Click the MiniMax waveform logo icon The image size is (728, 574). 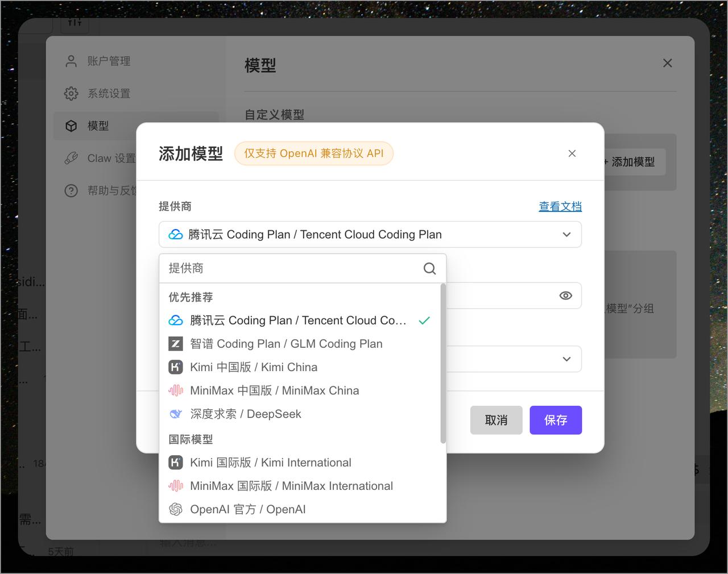[176, 390]
